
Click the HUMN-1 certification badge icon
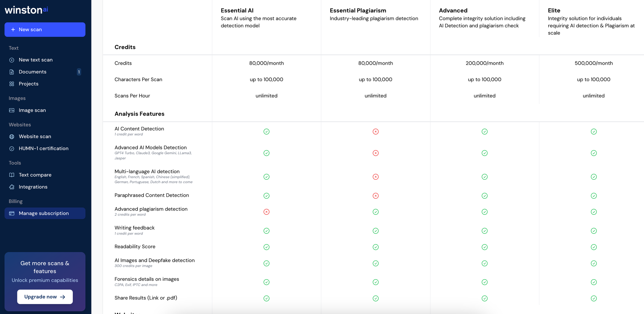coord(12,148)
